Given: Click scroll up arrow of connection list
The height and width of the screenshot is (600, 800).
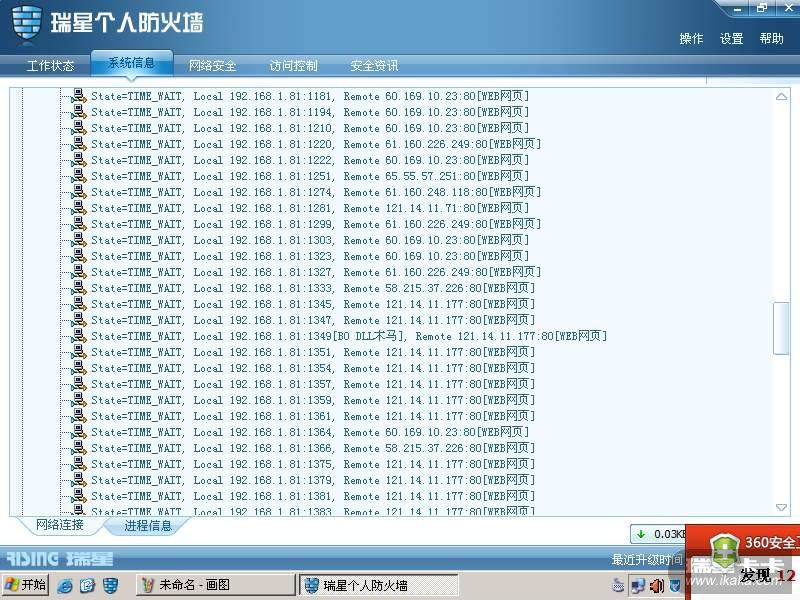Looking at the screenshot, I should coord(781,96).
